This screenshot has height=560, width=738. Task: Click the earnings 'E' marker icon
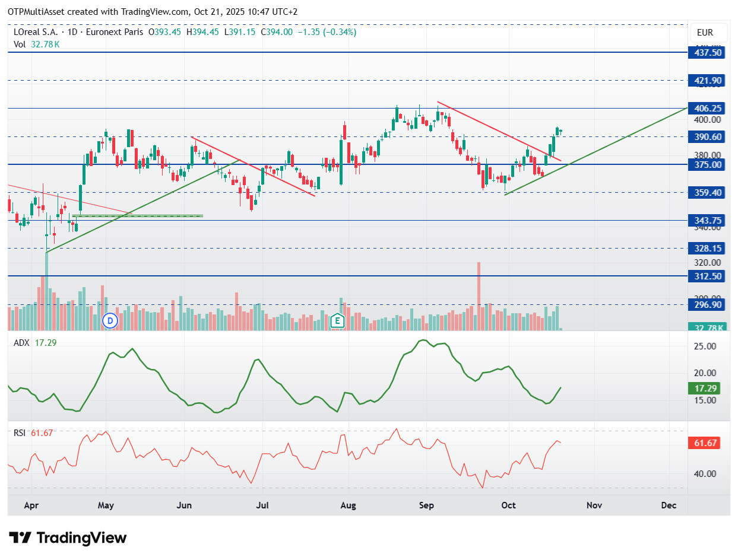click(337, 321)
